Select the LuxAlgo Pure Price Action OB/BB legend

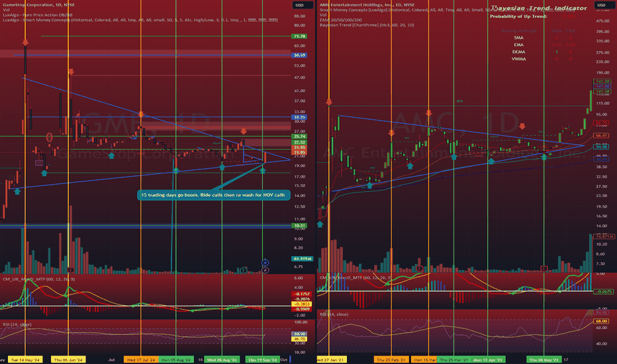point(37,15)
